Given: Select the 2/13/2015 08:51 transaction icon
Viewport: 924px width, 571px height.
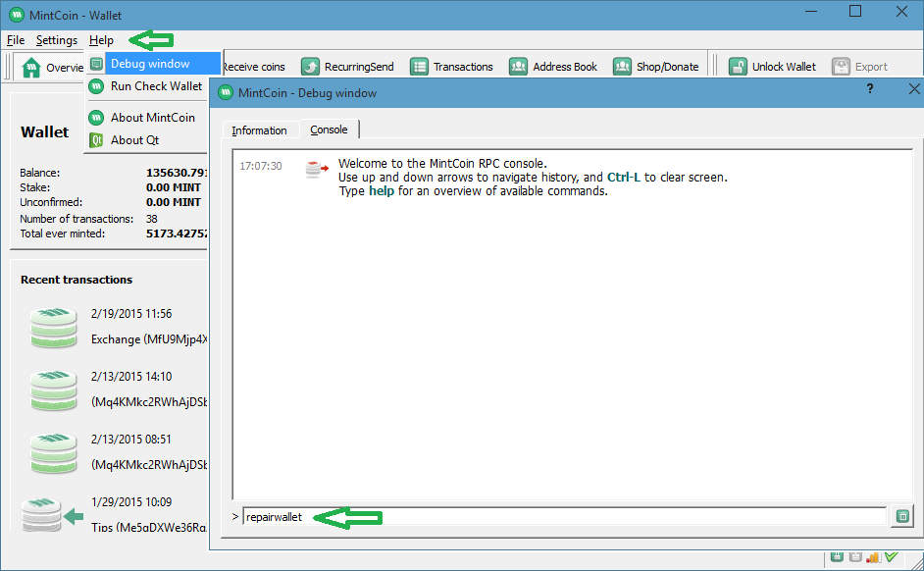Looking at the screenshot, I should (54, 452).
